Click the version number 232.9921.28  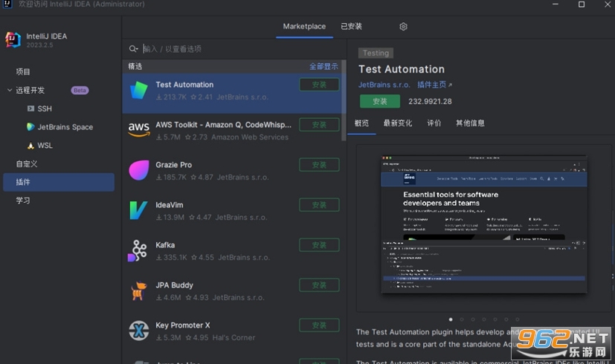coord(430,102)
